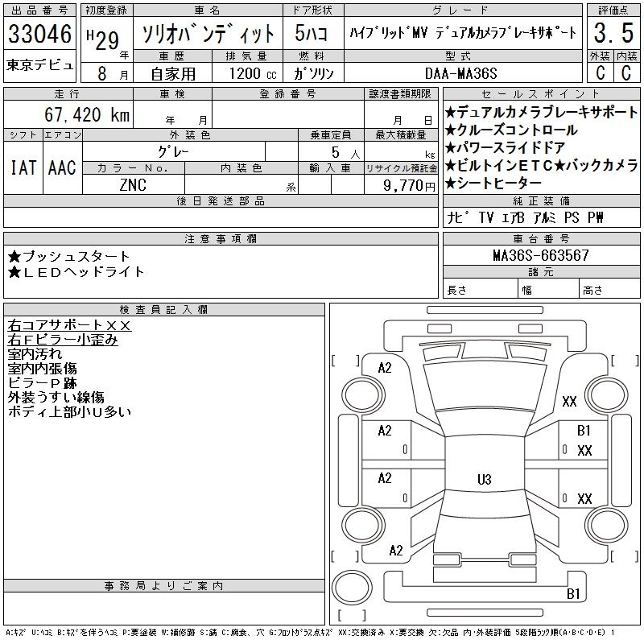
Task: Click the 右Fピラー小歪み inspector note
Action: pos(63,340)
